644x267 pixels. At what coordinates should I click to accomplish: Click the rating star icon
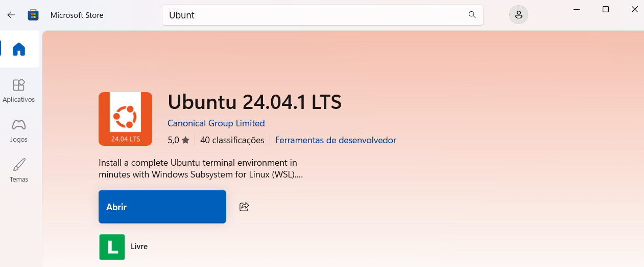coord(185,140)
